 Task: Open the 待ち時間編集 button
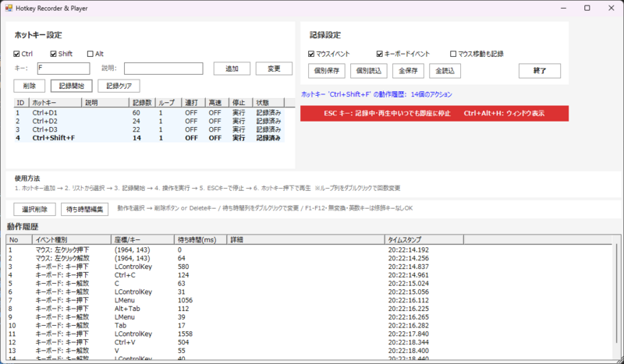click(85, 210)
